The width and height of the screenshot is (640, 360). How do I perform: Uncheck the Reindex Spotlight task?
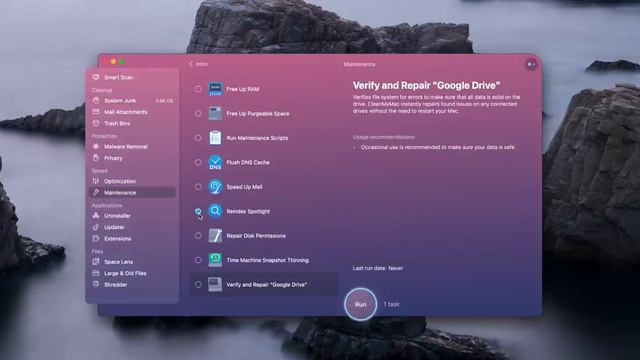(x=198, y=211)
